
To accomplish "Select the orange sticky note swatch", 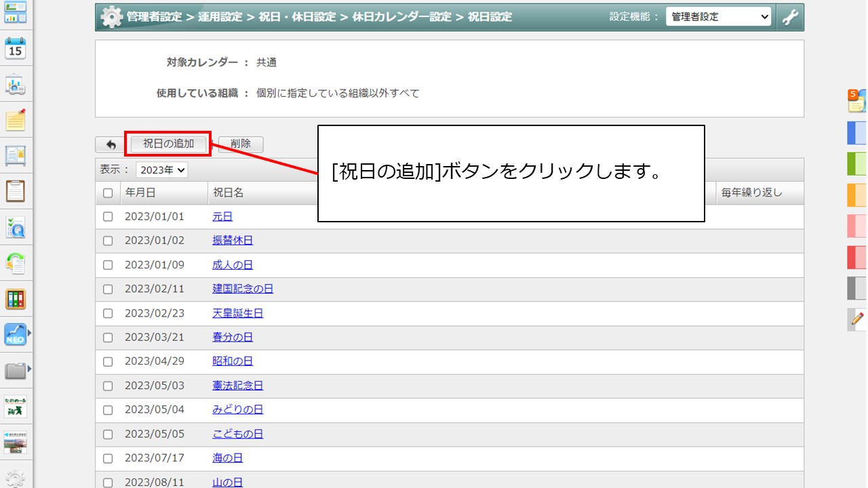I will pos(856,195).
